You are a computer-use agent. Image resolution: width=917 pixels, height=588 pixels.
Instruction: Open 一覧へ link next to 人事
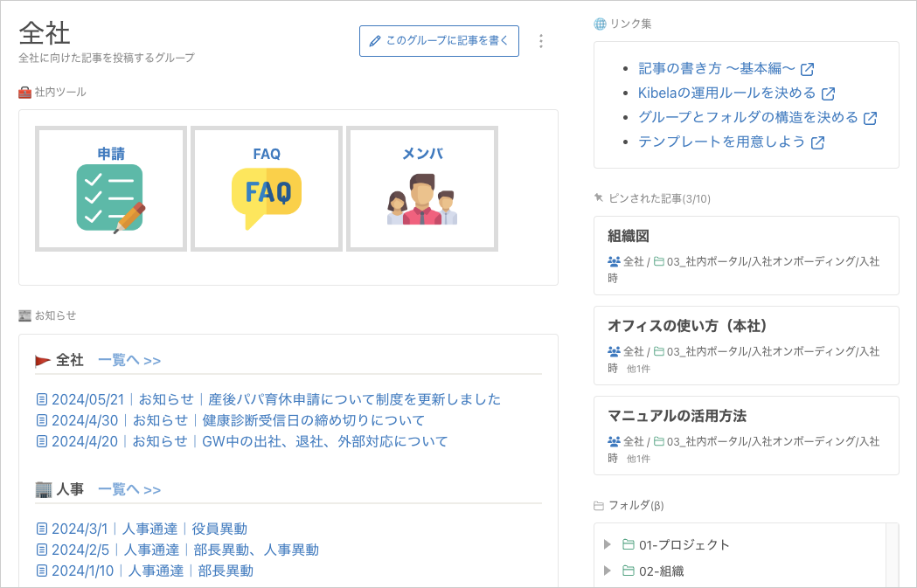click(129, 490)
